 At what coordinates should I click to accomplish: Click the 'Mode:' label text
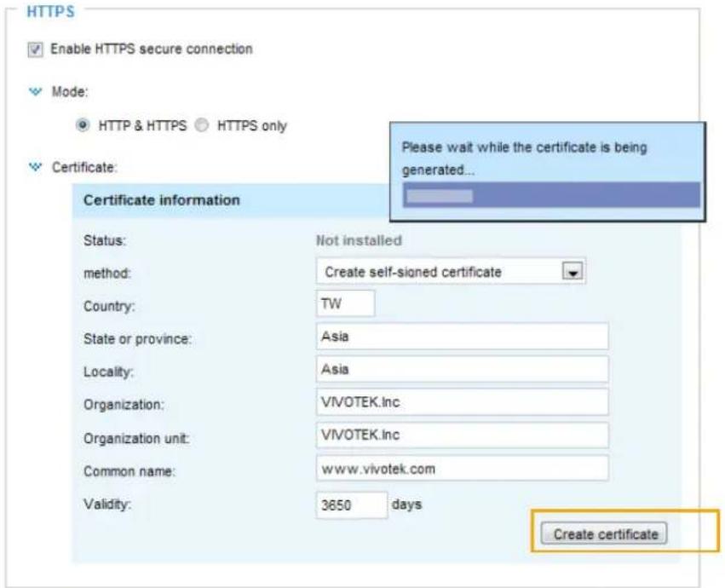69,91
